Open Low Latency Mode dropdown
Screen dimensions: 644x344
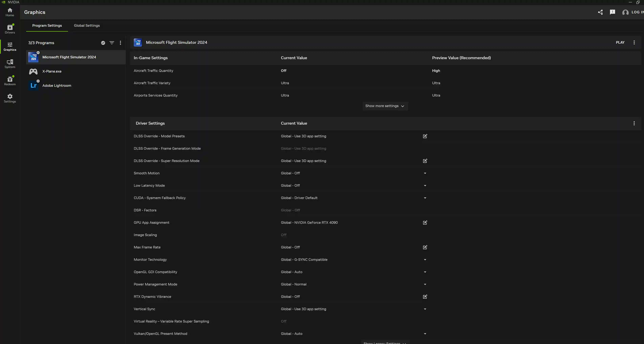[425, 186]
